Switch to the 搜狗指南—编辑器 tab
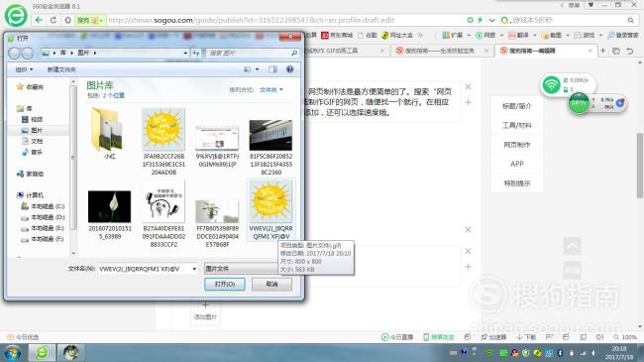 pyautogui.click(x=546, y=51)
